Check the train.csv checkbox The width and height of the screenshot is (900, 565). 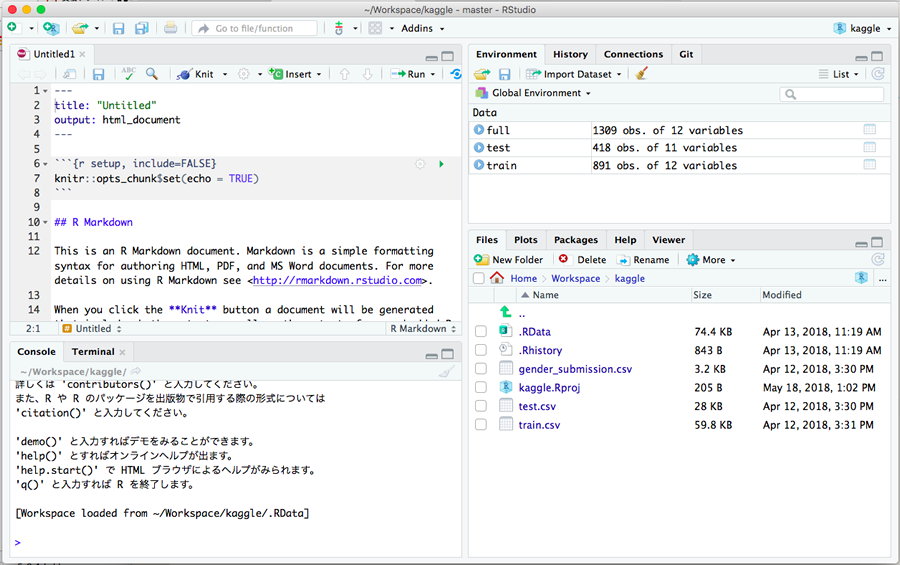pyautogui.click(x=481, y=424)
